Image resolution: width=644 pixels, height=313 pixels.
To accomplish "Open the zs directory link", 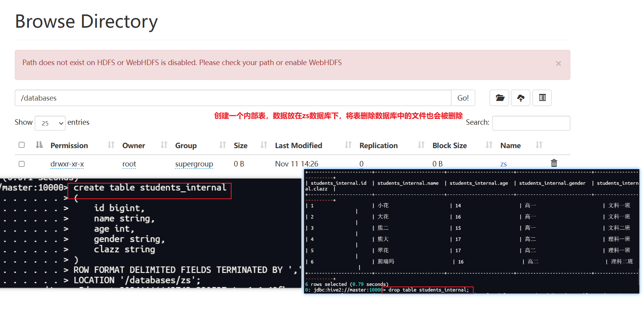I will [503, 164].
